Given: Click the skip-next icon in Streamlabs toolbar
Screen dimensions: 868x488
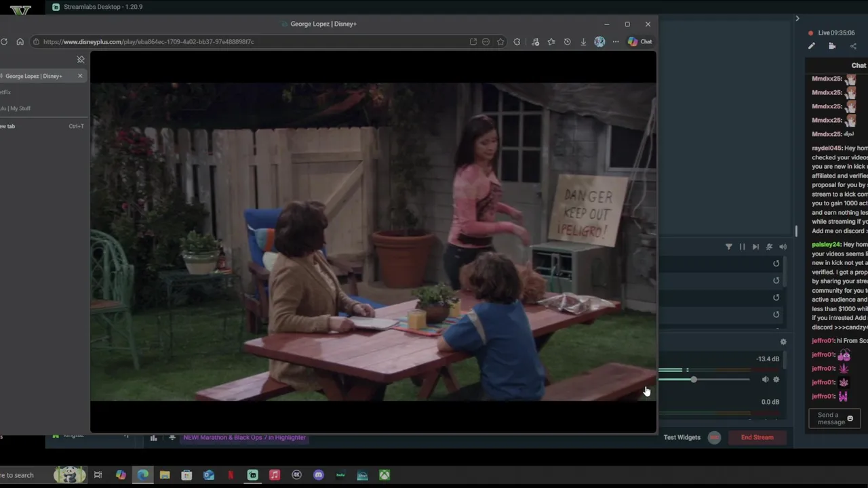Looking at the screenshot, I should 755,247.
